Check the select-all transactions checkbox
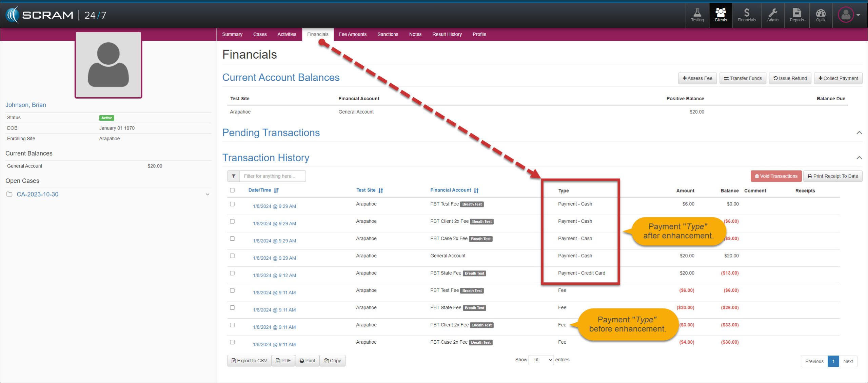The width and height of the screenshot is (868, 383). (x=232, y=190)
